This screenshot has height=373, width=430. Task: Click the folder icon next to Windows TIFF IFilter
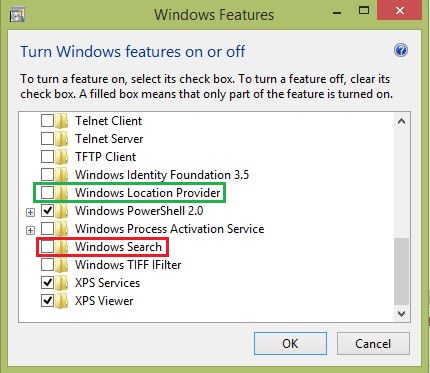click(62, 265)
